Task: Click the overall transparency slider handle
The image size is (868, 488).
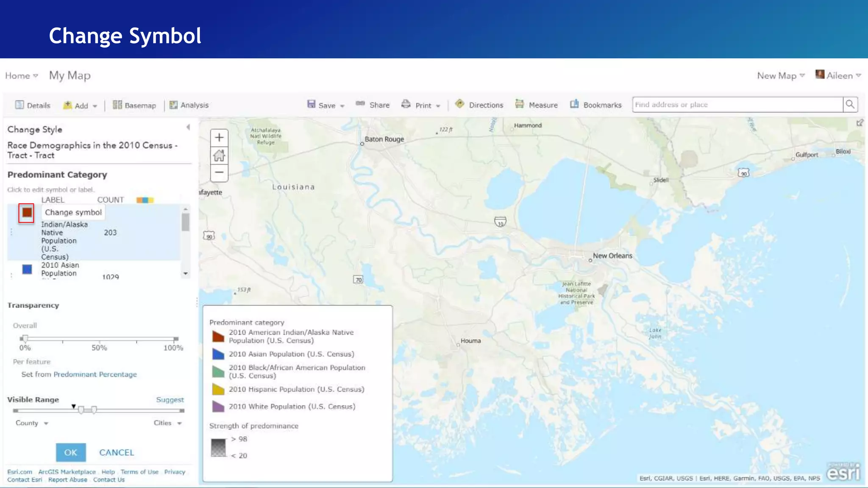Action: tap(25, 338)
